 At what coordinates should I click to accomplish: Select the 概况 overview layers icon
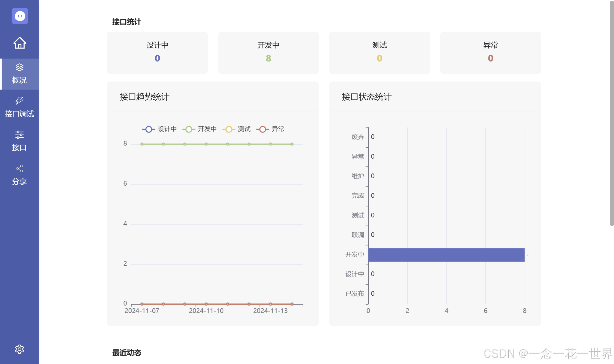point(19,67)
